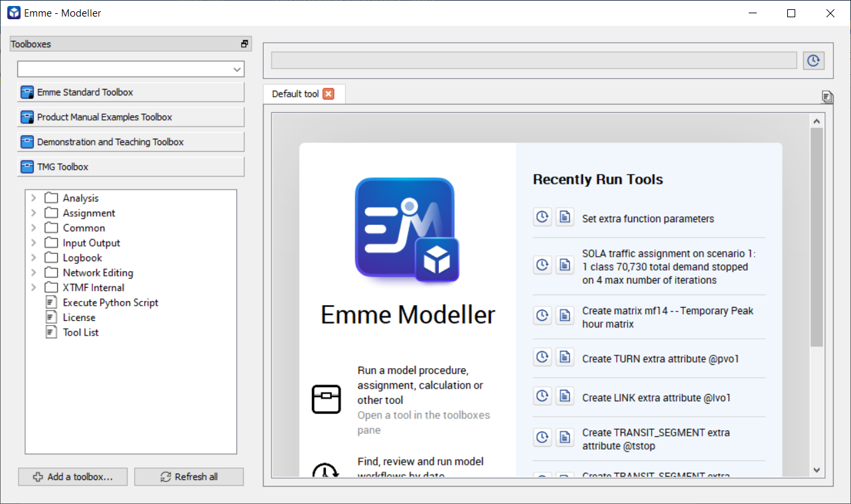The width and height of the screenshot is (851, 504).
Task: Select the XTMF Internal tree item
Action: tap(94, 287)
